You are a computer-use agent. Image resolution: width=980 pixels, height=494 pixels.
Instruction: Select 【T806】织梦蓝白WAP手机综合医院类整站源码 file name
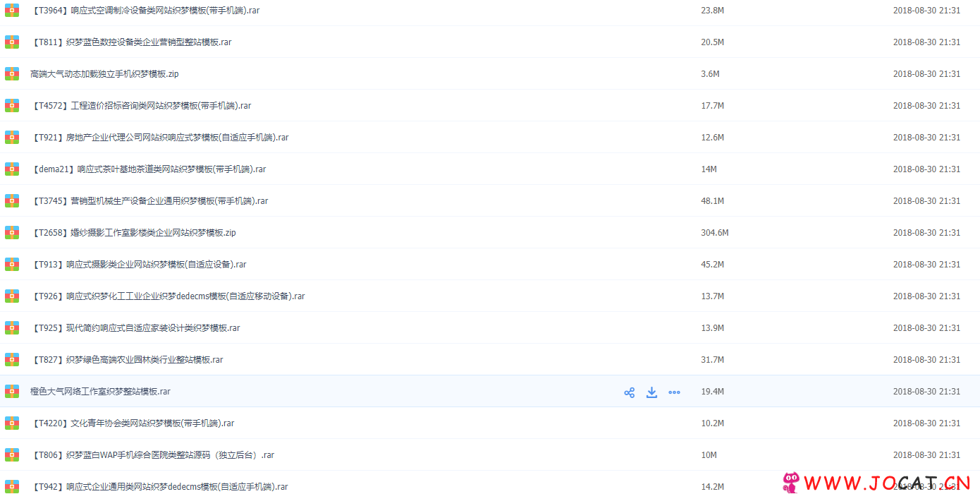pos(152,455)
